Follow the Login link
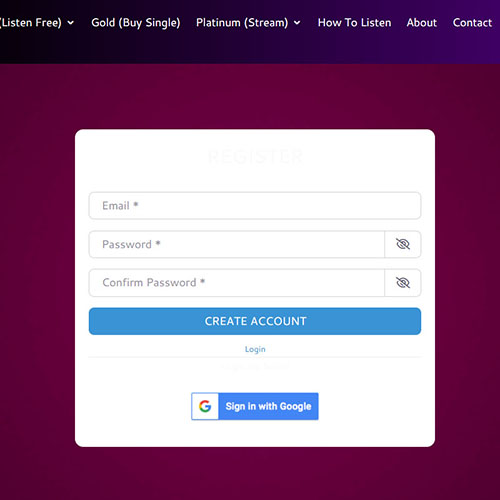 pyautogui.click(x=255, y=349)
